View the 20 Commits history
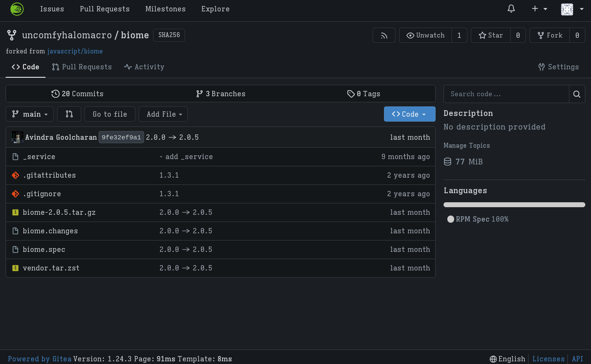The height and width of the screenshot is (364, 591). pos(77,94)
